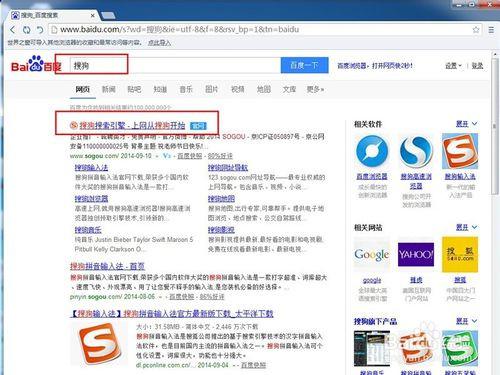Open the 设置 dropdown at top right
This screenshot has width=500, height=375.
click(x=453, y=66)
